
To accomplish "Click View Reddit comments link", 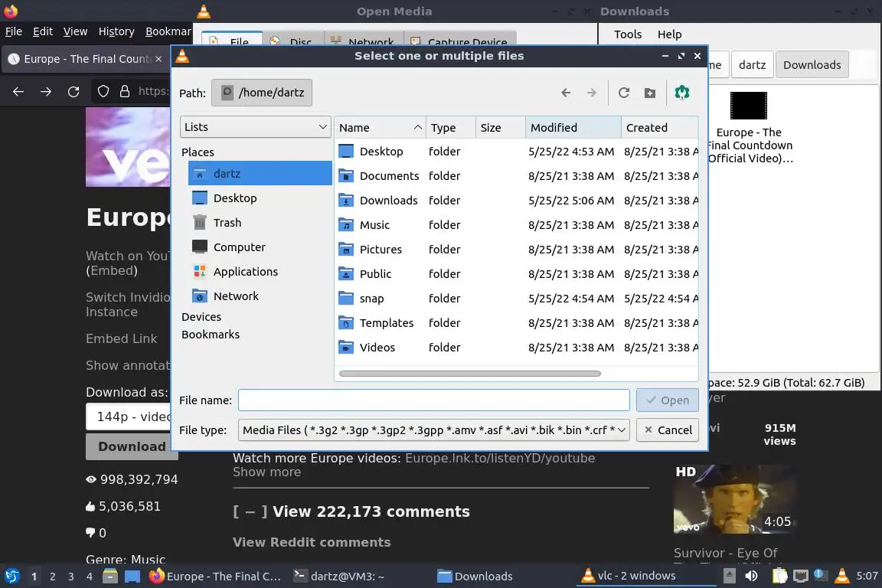I will click(x=312, y=542).
